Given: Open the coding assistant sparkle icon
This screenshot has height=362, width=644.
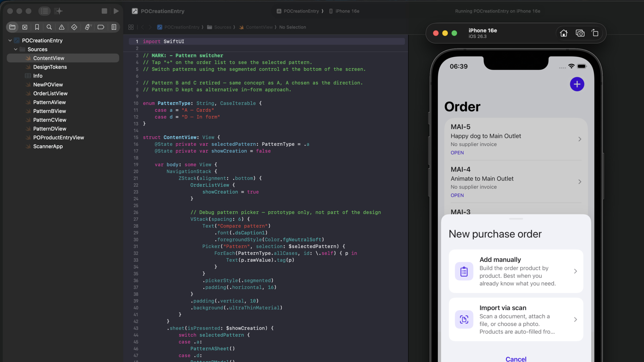Looking at the screenshot, I should click(58, 11).
